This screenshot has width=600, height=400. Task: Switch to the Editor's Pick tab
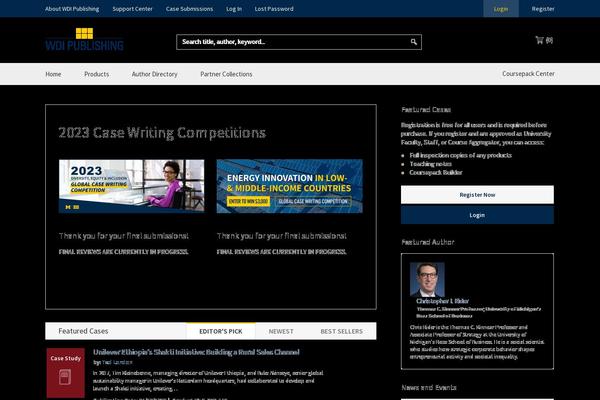(x=221, y=331)
